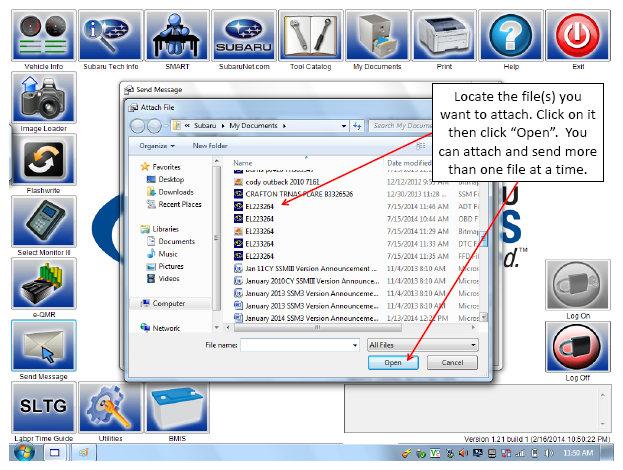Image resolution: width=623 pixels, height=470 pixels.
Task: Click the network signal tray icon
Action: point(520,453)
